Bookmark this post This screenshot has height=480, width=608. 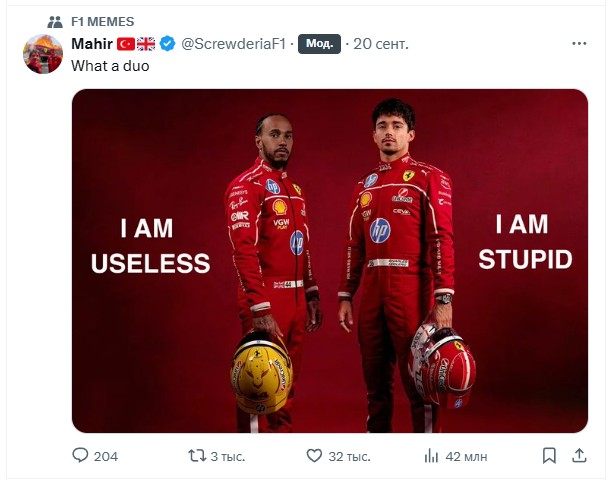[549, 456]
